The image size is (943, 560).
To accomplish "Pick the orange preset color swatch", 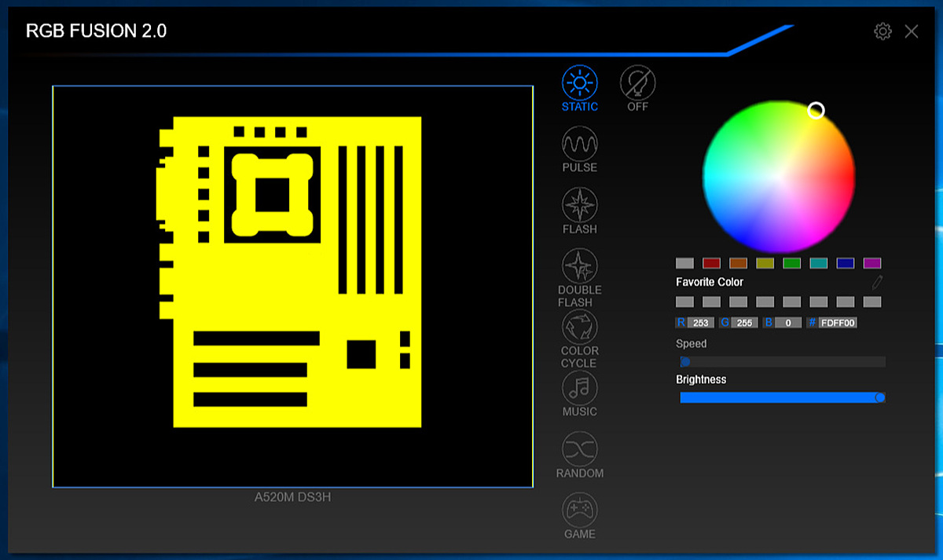I will 739,263.
